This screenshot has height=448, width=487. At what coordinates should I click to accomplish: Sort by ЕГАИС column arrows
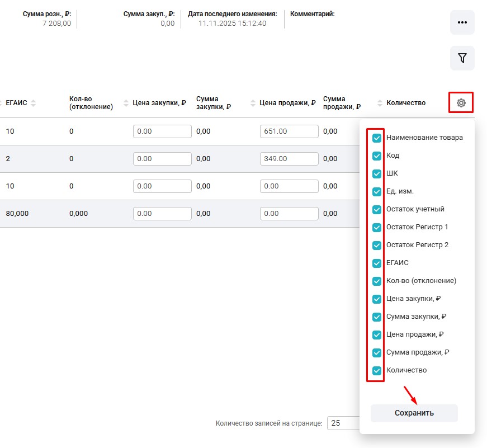pyautogui.click(x=33, y=103)
